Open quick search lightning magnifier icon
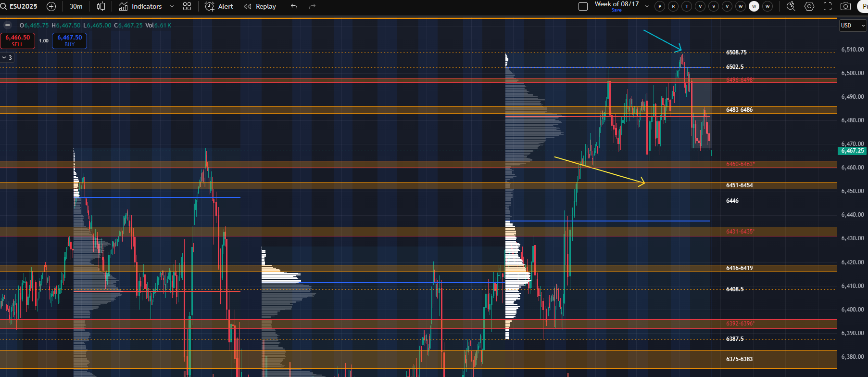Image resolution: width=868 pixels, height=377 pixels. tap(791, 6)
